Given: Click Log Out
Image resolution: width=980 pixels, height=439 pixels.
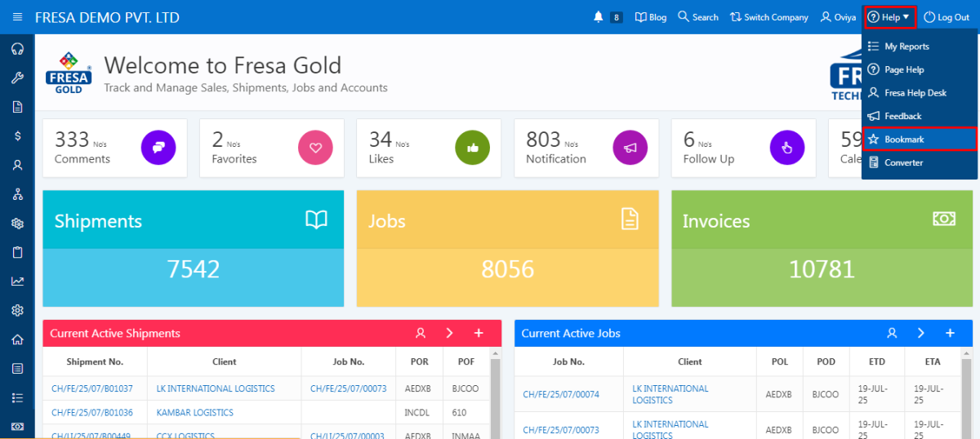Looking at the screenshot, I should point(947,17).
